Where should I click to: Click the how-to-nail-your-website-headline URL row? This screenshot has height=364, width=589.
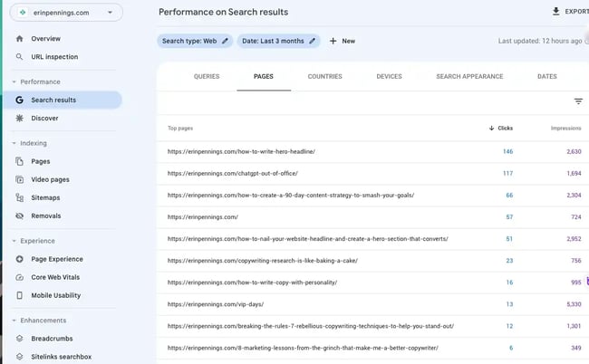[373, 239]
